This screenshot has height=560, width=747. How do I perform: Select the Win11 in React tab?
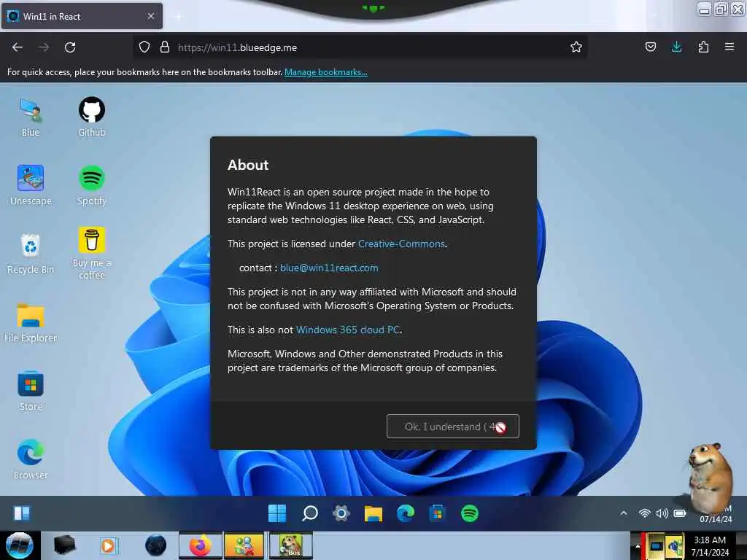coord(82,16)
